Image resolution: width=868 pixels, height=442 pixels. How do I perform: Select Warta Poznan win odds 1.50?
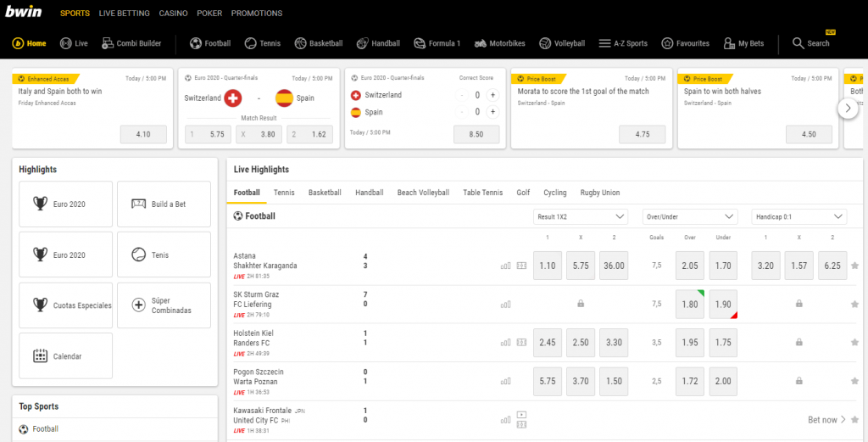[614, 381]
